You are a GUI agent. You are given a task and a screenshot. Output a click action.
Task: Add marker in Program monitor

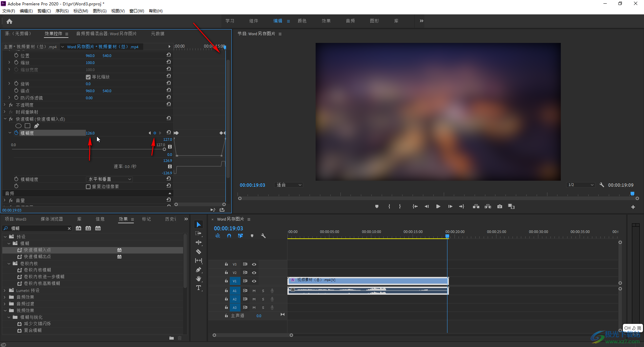(x=377, y=207)
